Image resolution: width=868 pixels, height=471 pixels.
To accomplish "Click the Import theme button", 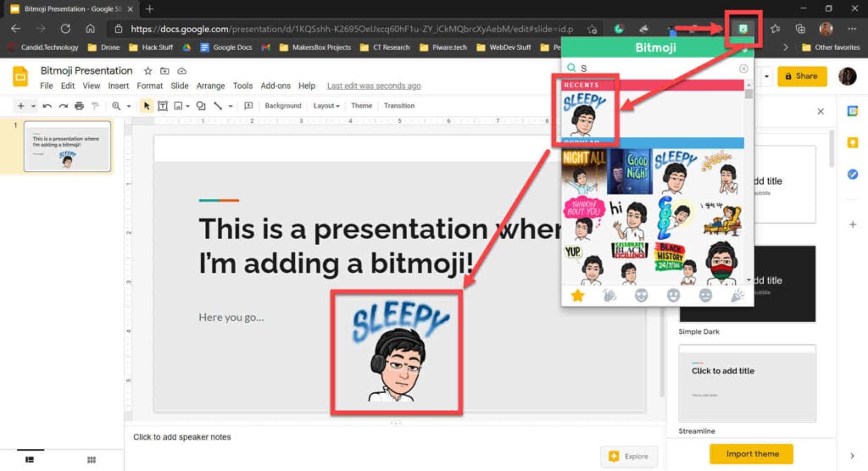I will click(751, 454).
